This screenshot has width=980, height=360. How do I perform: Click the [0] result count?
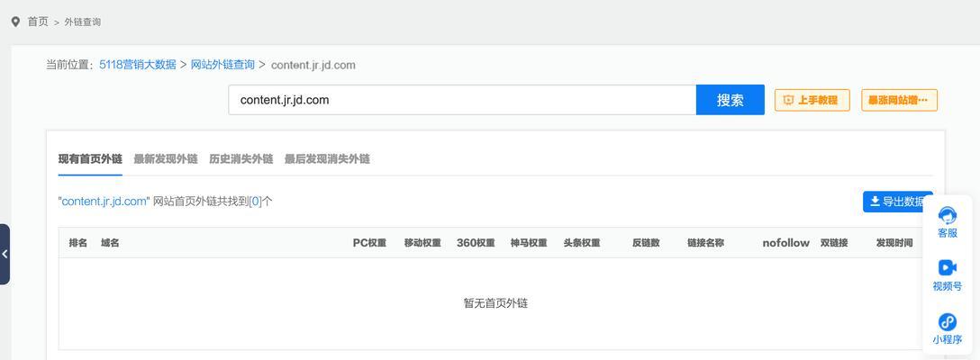pyautogui.click(x=255, y=202)
